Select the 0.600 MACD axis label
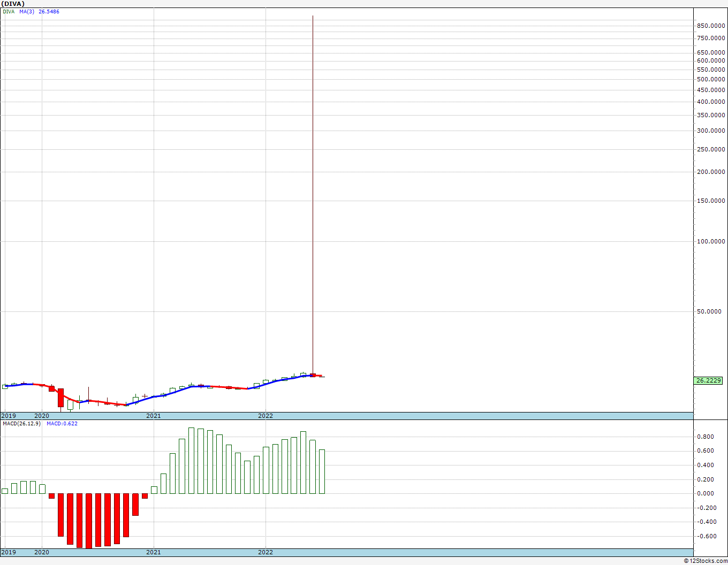Image resolution: width=728 pixels, height=565 pixels. click(706, 451)
